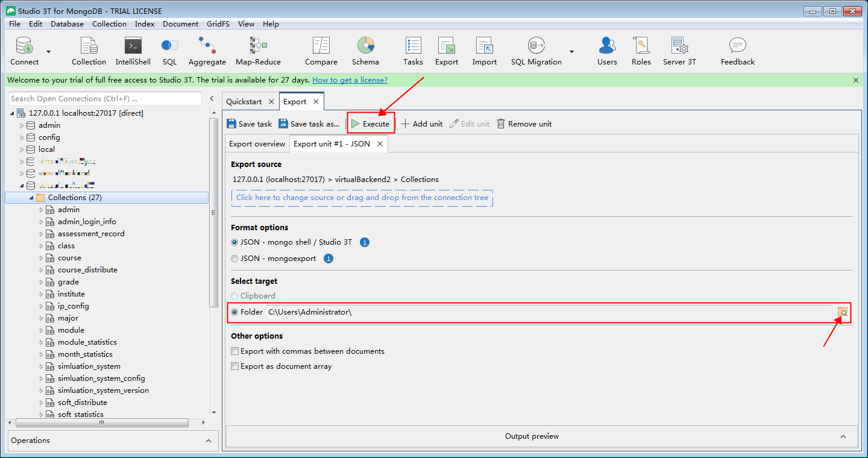Expand the Operations panel
The image size is (868, 458).
click(209, 441)
